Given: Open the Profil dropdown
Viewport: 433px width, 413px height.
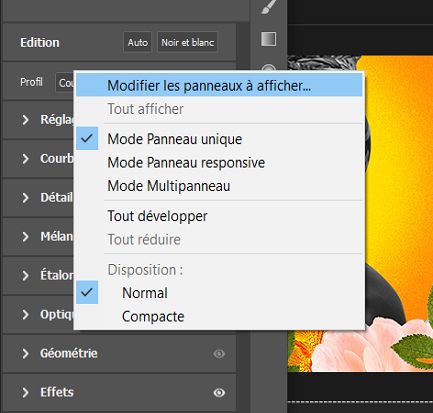Looking at the screenshot, I should tap(65, 82).
